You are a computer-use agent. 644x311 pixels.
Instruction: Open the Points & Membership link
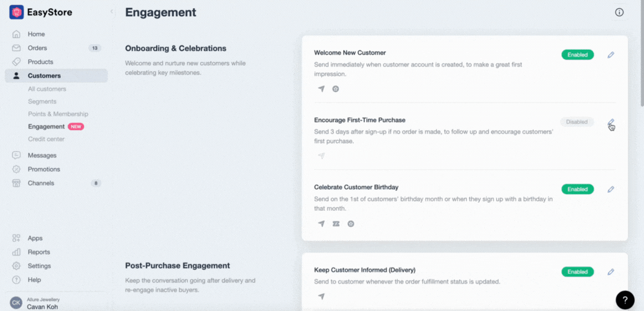click(x=58, y=114)
